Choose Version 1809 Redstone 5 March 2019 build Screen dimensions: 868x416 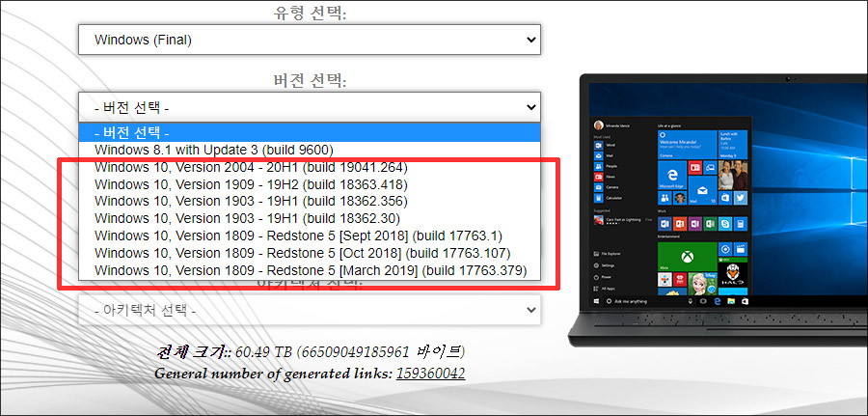click(309, 270)
